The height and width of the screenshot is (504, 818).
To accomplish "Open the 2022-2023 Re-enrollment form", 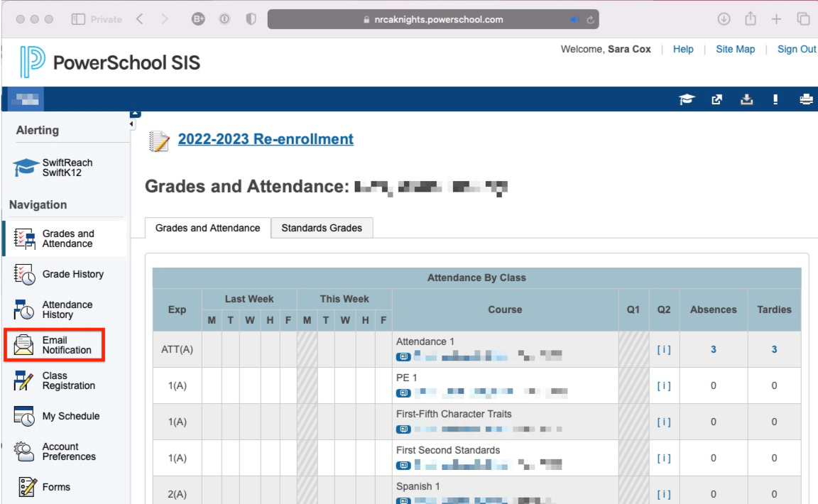I will (265, 139).
